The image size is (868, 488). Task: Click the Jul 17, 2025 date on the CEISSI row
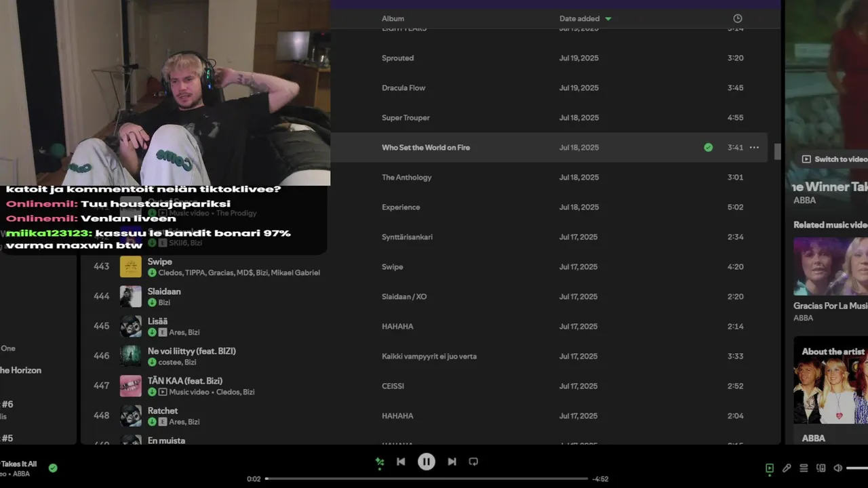coord(578,386)
